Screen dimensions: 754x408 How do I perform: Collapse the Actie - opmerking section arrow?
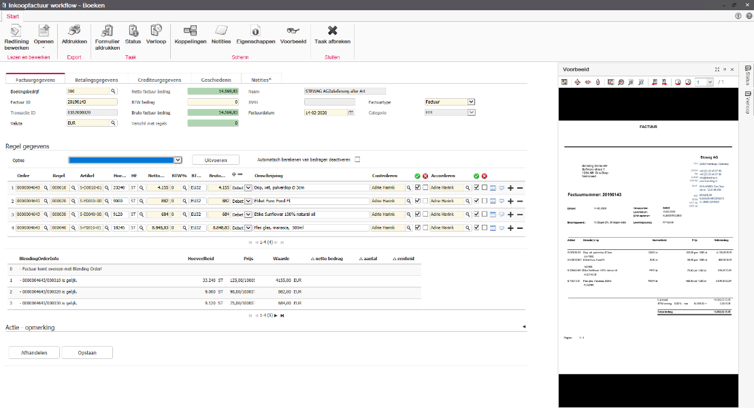point(524,327)
